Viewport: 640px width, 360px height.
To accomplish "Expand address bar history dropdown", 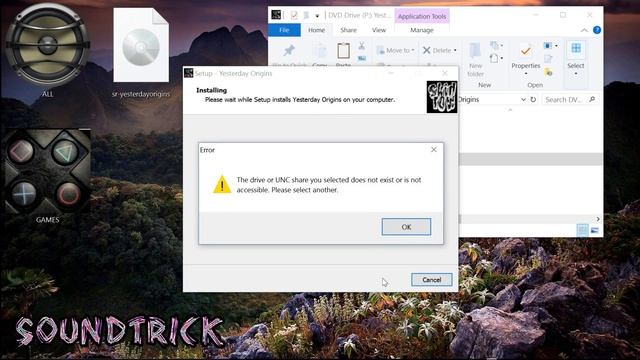I will click(523, 100).
